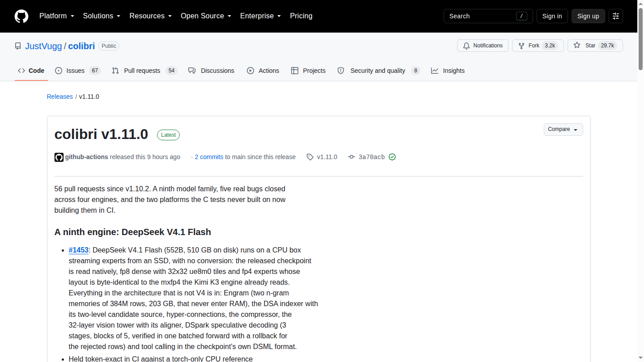Click the fork icon in Fork button
644x362 pixels.
(x=521, y=46)
